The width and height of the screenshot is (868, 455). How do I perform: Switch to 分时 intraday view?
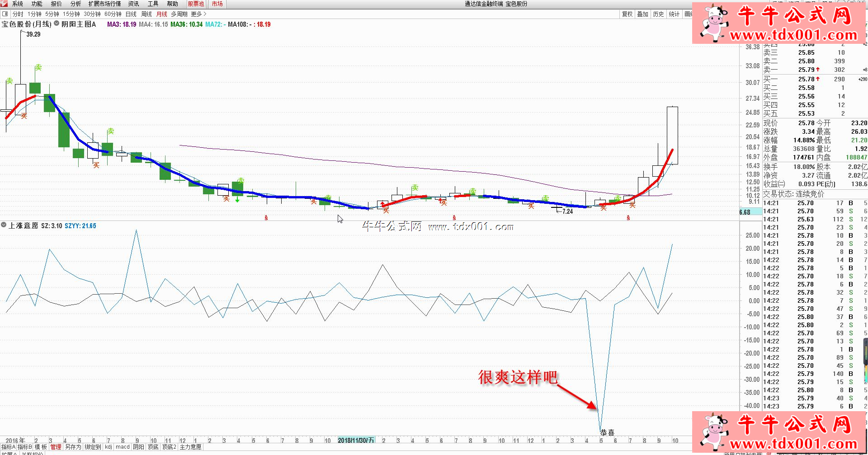click(18, 14)
